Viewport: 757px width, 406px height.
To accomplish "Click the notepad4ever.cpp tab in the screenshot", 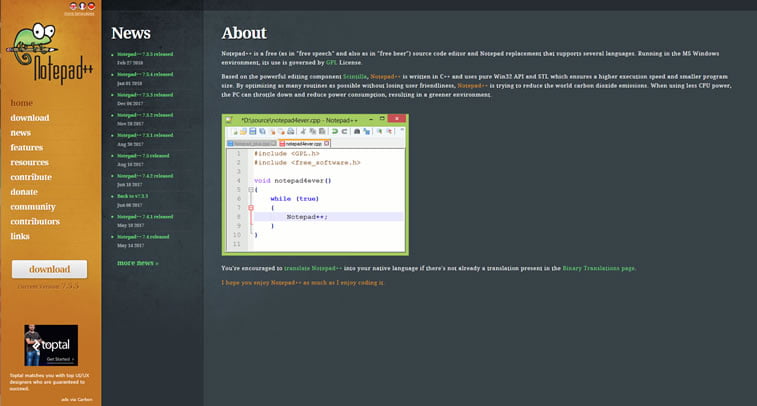I will [x=304, y=143].
